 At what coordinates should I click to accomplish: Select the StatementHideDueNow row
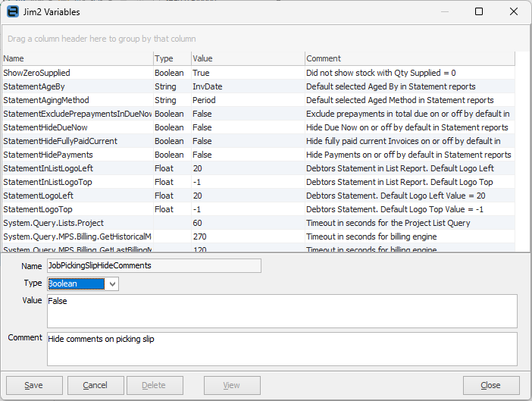pyautogui.click(x=76, y=127)
